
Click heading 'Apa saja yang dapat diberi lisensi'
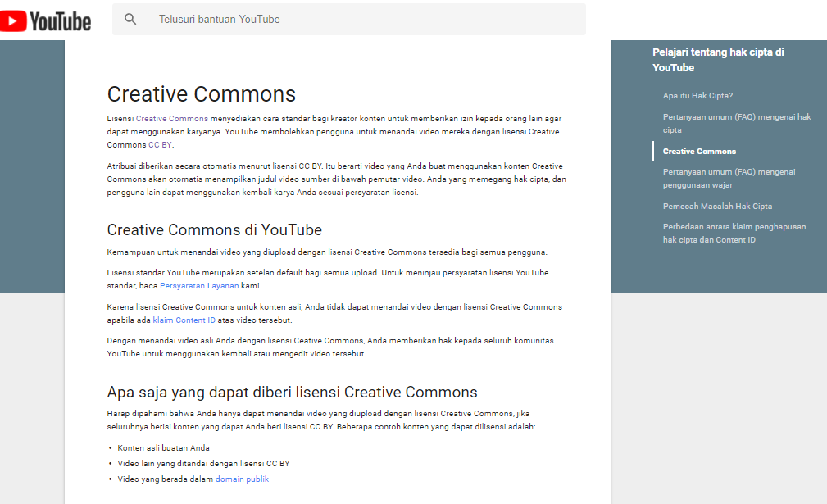pos(292,392)
